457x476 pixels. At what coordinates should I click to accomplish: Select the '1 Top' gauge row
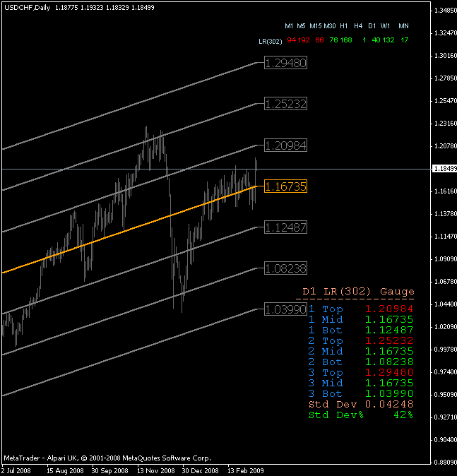(x=361, y=309)
